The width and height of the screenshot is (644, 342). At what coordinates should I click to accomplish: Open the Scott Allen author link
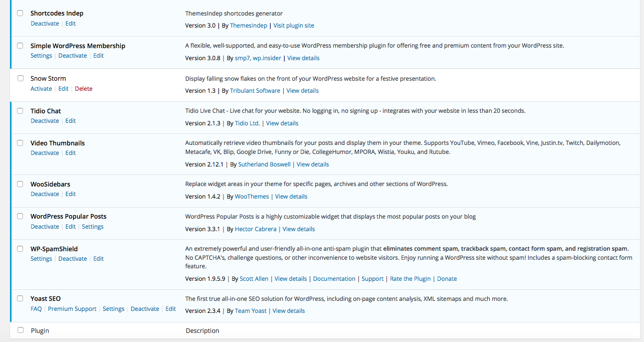click(254, 279)
